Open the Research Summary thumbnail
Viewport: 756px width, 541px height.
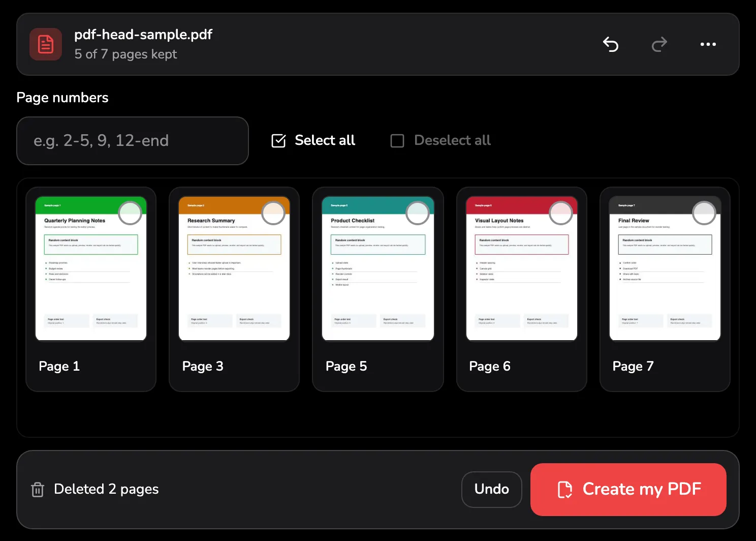[234, 268]
